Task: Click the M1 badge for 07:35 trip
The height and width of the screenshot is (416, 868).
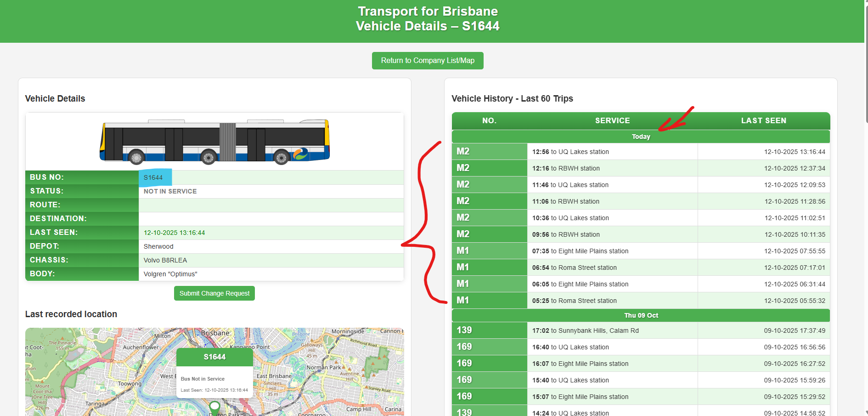Action: click(463, 251)
